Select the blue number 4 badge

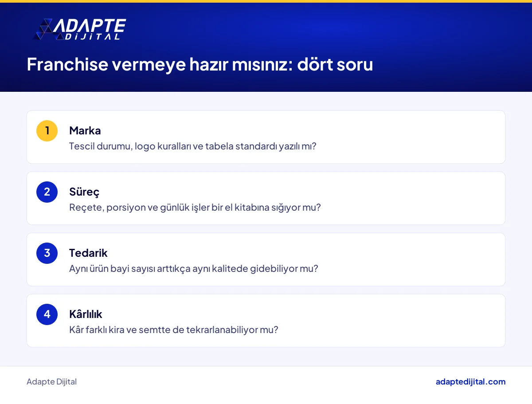coord(47,314)
